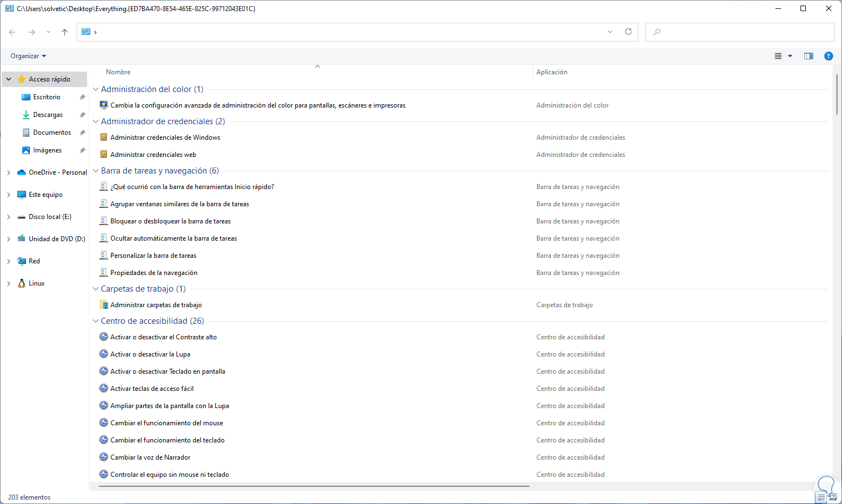Image resolution: width=842 pixels, height=504 pixels.
Task: Select the Este equipo monitor icon
Action: coord(22,195)
